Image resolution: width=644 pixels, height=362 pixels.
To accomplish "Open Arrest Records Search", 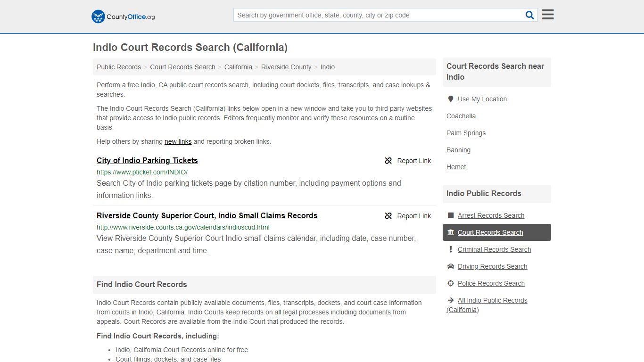I will (491, 215).
